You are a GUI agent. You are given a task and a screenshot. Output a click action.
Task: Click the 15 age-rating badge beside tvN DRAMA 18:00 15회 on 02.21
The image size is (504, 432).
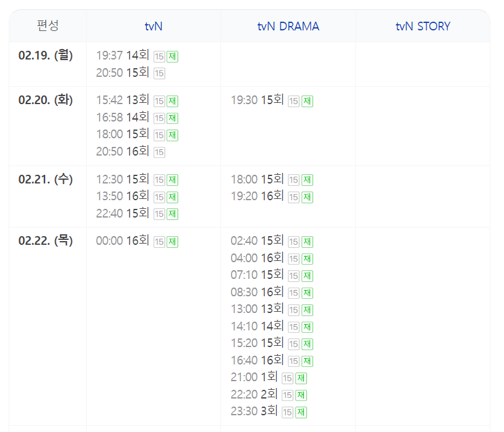[293, 180]
